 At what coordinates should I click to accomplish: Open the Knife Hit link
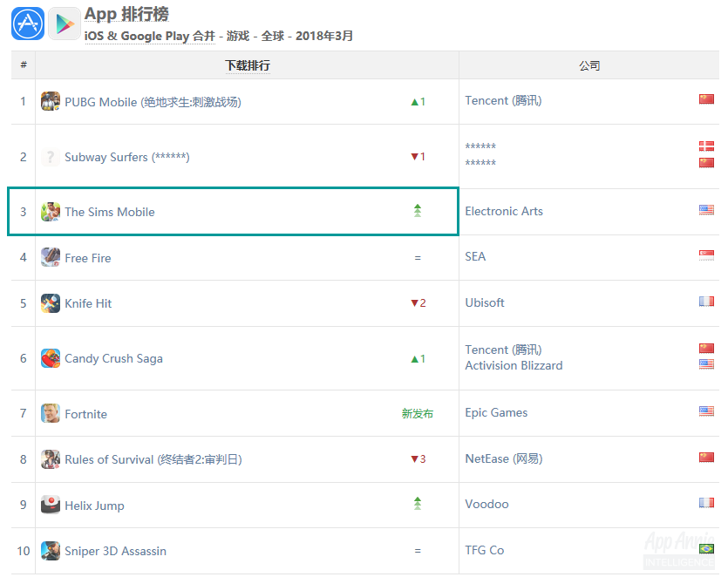88,303
